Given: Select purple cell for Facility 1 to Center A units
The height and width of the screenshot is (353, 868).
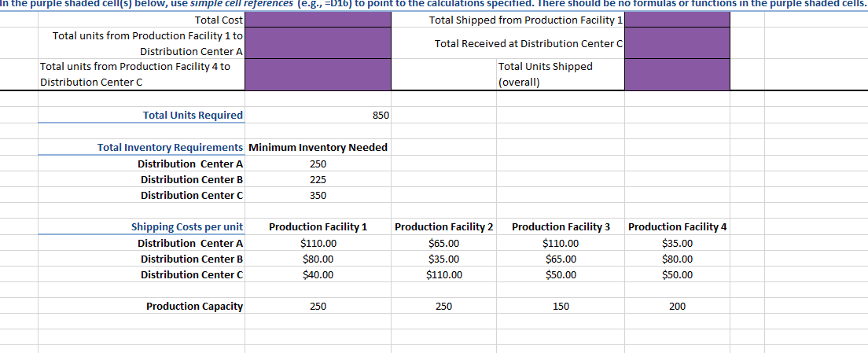Looking at the screenshot, I should pos(318,43).
